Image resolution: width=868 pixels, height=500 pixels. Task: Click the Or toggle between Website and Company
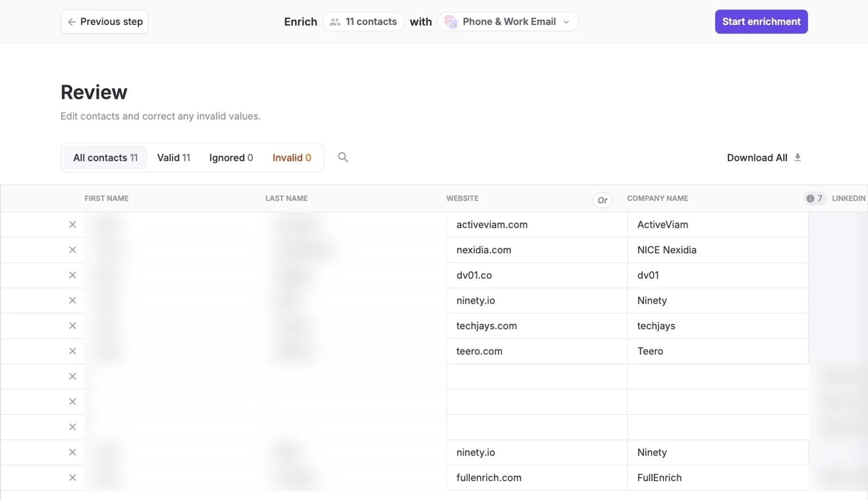(602, 200)
